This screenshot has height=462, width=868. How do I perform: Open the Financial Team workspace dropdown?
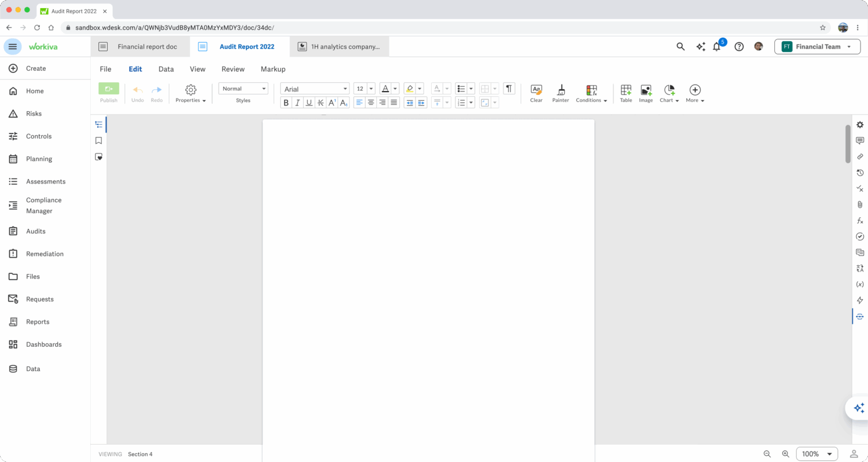817,47
